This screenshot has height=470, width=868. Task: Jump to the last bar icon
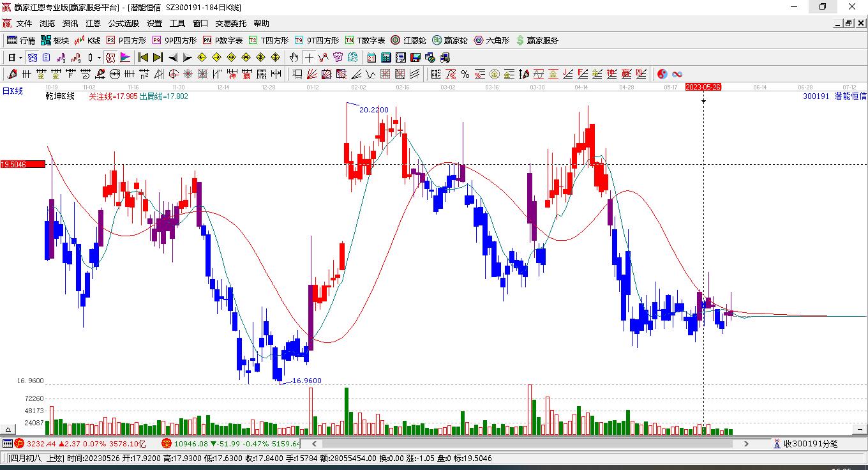click(x=158, y=57)
